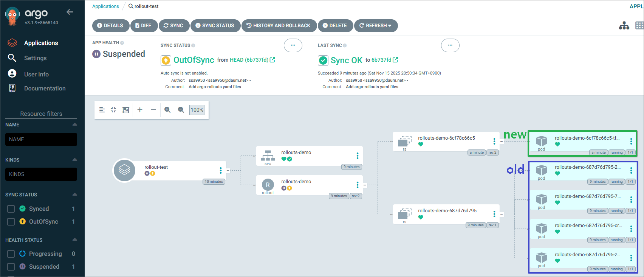Click the 100% zoom level indicator
Image resolution: width=644 pixels, height=277 pixels.
197,110
